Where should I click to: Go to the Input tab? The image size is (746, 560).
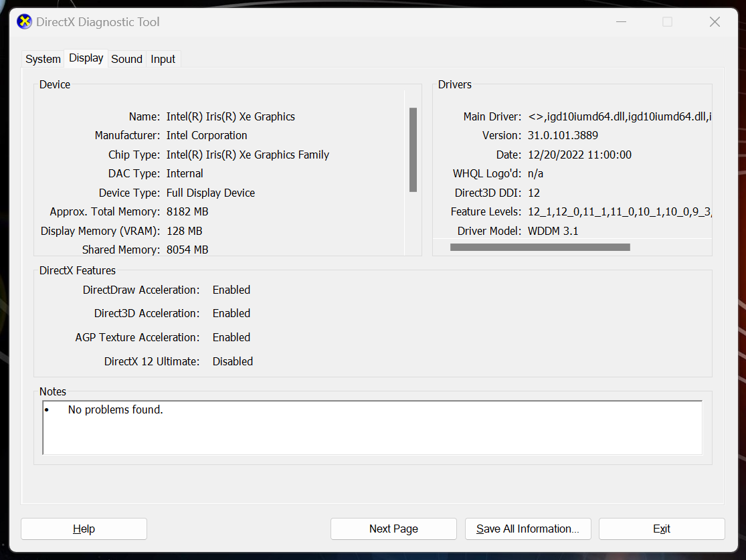[163, 59]
